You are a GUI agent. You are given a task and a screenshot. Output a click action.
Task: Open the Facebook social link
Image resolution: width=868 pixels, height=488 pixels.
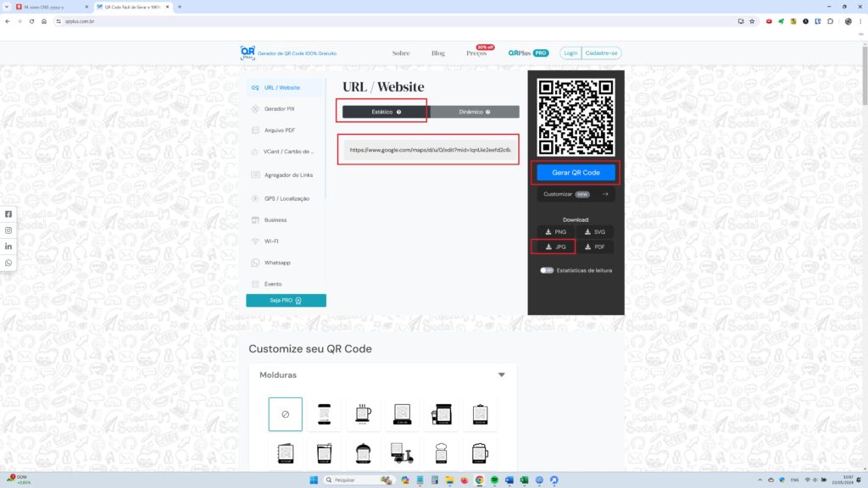[x=8, y=214]
